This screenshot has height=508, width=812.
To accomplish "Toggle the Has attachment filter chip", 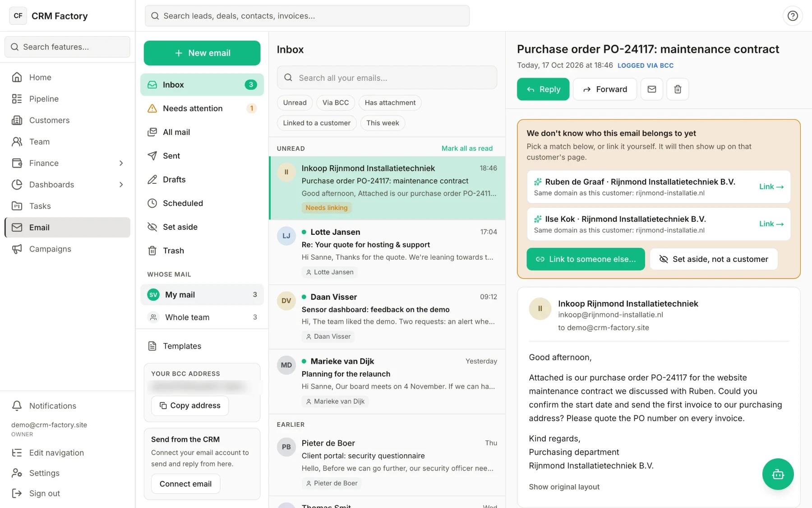I will 390,103.
